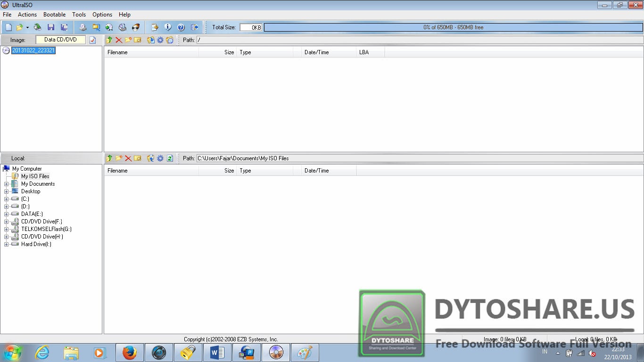Click the New blank image toolbar icon
This screenshot has width=644, height=362.
click(x=8, y=27)
